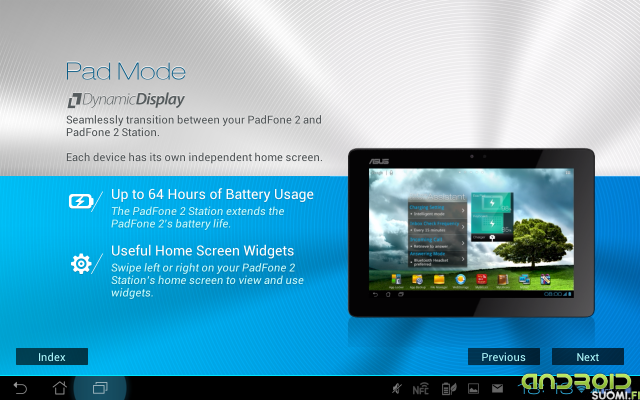Tap the battery charging icon

81,201
